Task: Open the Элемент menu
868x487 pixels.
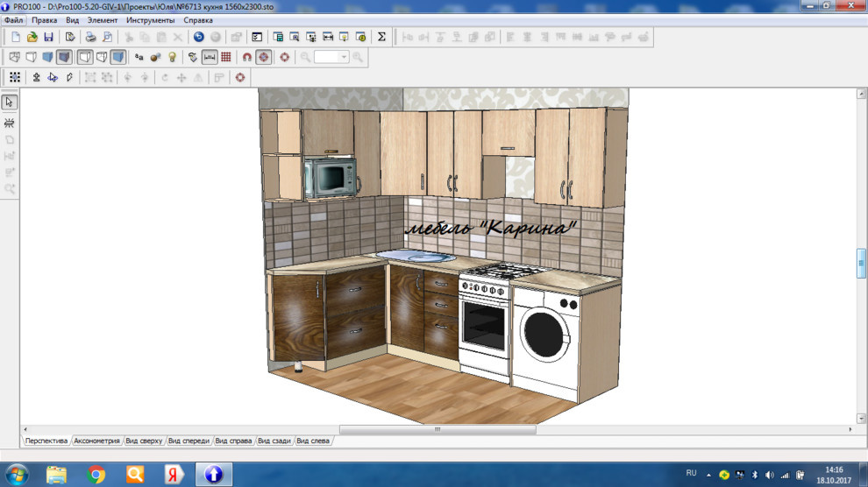Action: [x=102, y=19]
